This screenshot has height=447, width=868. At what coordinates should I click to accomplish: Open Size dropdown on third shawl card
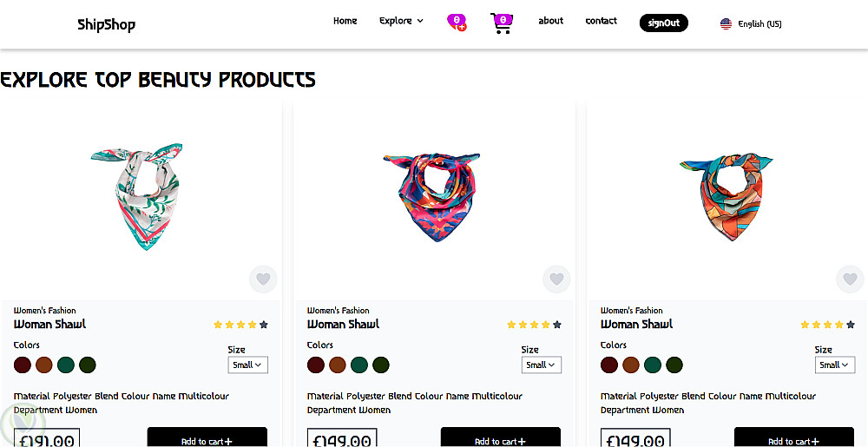(834, 365)
